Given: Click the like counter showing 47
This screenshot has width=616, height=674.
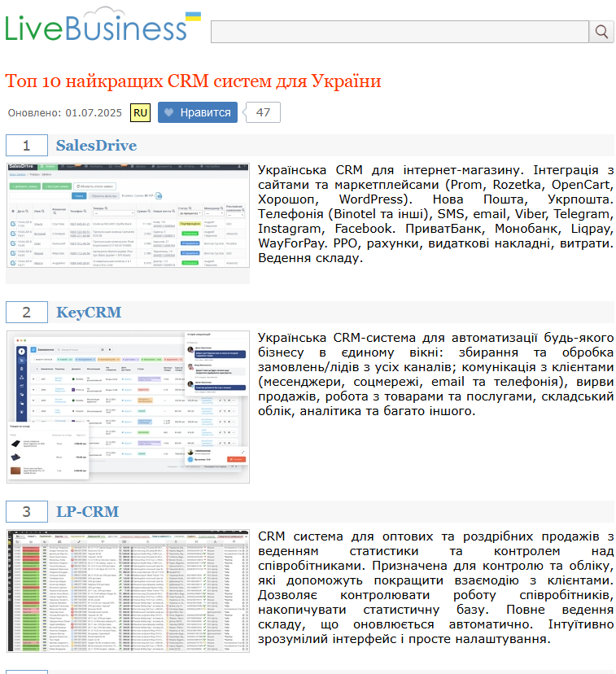Looking at the screenshot, I should [263, 112].
